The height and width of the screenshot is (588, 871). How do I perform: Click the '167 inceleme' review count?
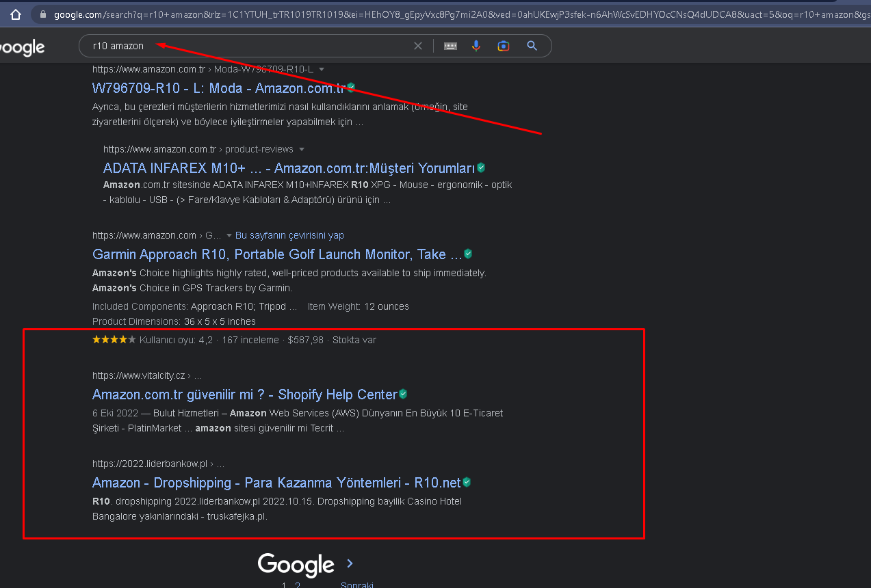pyautogui.click(x=250, y=340)
